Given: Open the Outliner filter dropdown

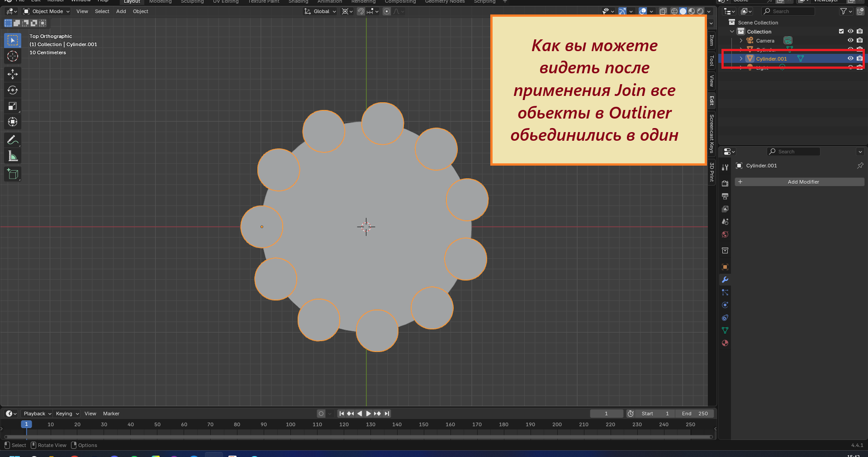Looking at the screenshot, I should point(845,11).
